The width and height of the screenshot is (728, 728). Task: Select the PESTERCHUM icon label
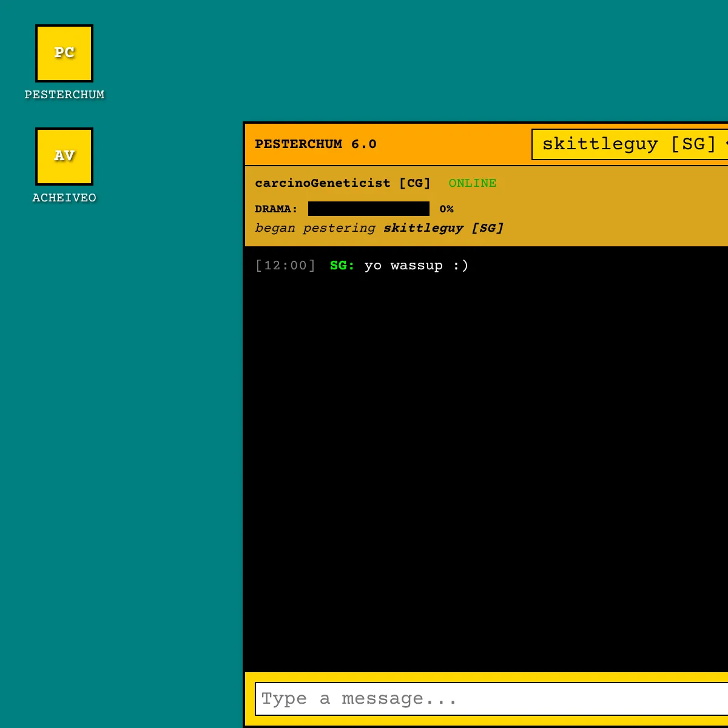click(x=64, y=95)
